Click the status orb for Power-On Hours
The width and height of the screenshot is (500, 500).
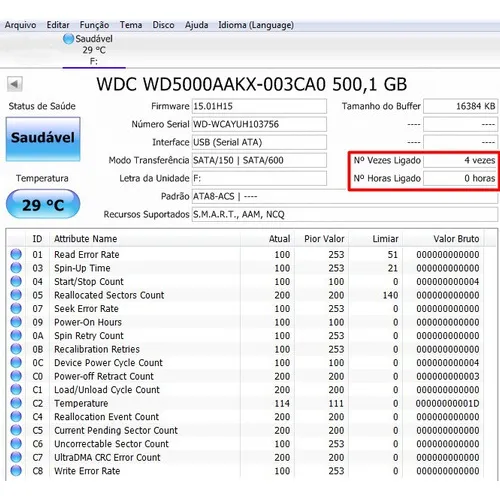(x=16, y=322)
